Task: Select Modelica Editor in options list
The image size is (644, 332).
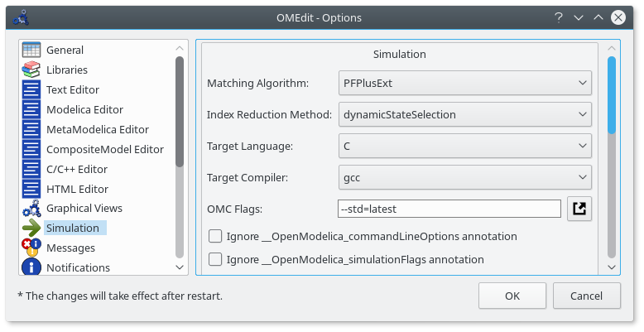Action: coord(84,109)
